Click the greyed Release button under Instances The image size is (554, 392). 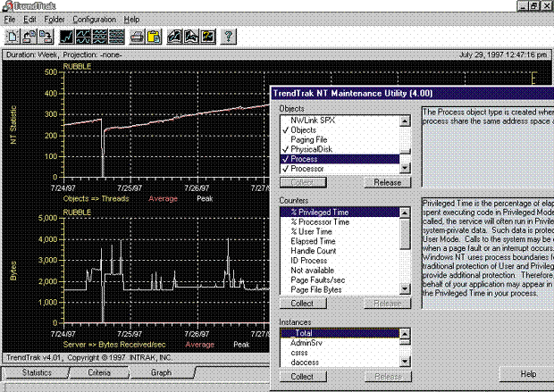[x=388, y=377]
